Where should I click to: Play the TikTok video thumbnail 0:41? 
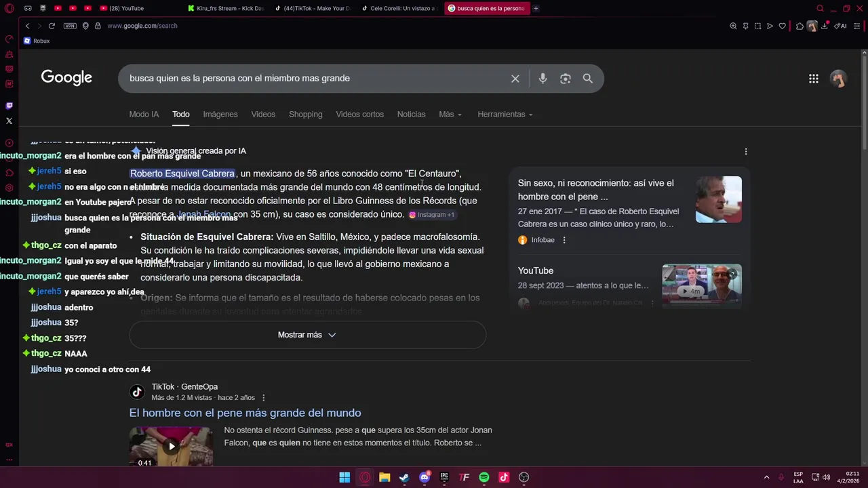(171, 446)
